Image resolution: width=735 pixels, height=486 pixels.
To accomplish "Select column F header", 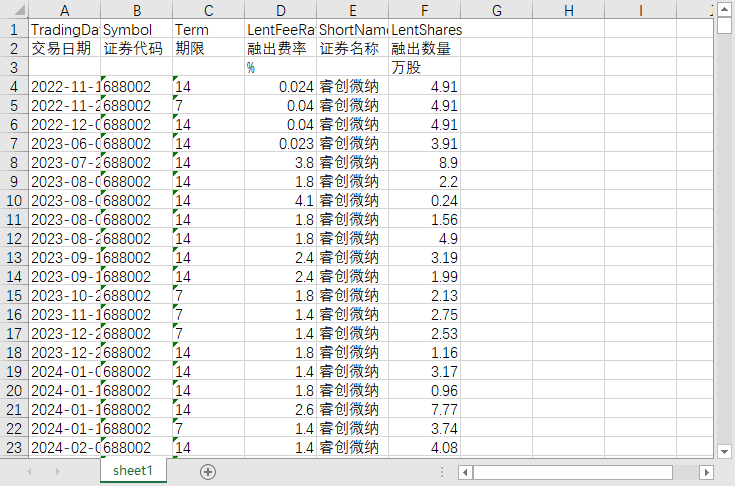I will [x=425, y=10].
